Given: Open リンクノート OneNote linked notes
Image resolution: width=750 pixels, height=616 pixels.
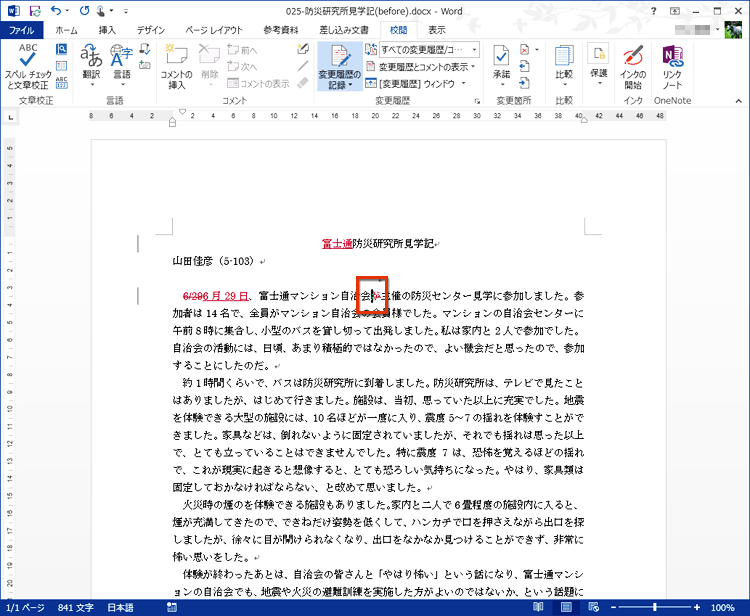Looking at the screenshot, I should [672, 66].
